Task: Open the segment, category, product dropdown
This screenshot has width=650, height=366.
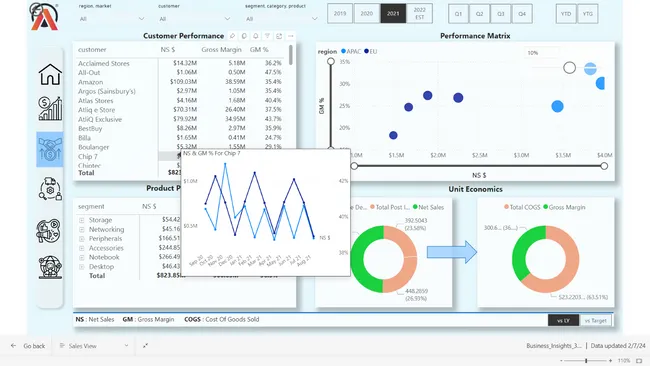Action: click(x=282, y=19)
